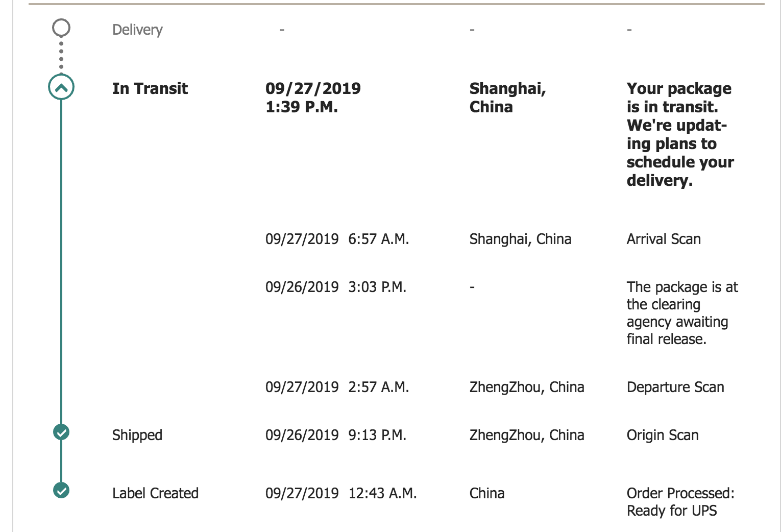Select the In Transit status heading
781x532 pixels.
[150, 88]
